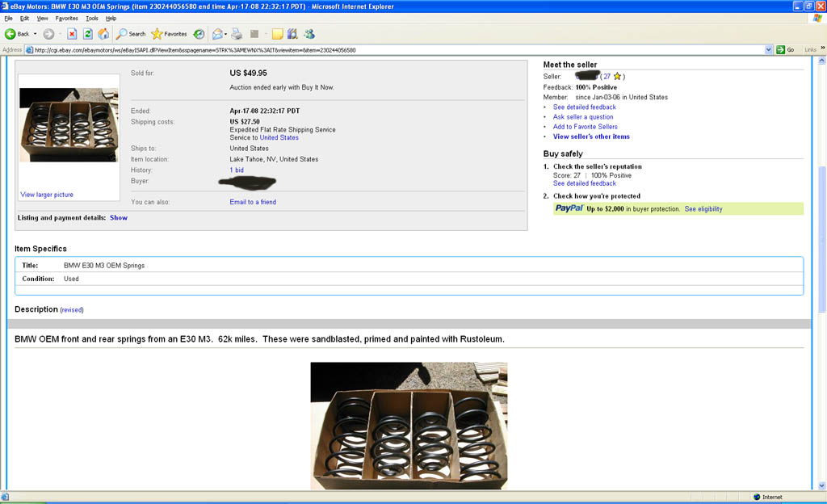The width and height of the screenshot is (827, 504).
Task: Print the page using printer icon
Action: 237,34
